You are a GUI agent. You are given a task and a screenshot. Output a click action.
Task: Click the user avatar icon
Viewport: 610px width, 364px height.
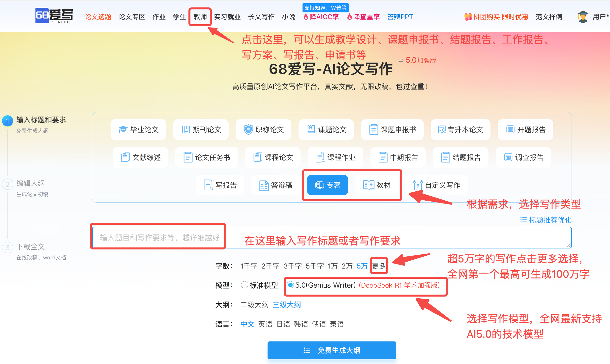pos(583,17)
